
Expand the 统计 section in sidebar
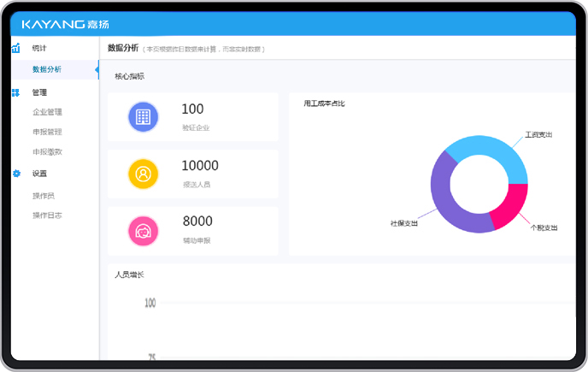pyautogui.click(x=39, y=48)
